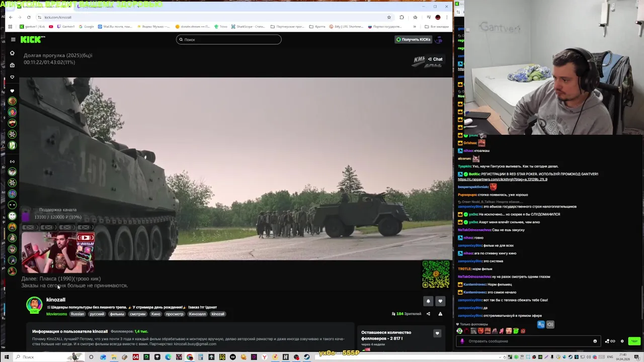This screenshot has width=644, height=362.
Task: Click the chat message field Отправить сообщение
Action: tap(529, 341)
